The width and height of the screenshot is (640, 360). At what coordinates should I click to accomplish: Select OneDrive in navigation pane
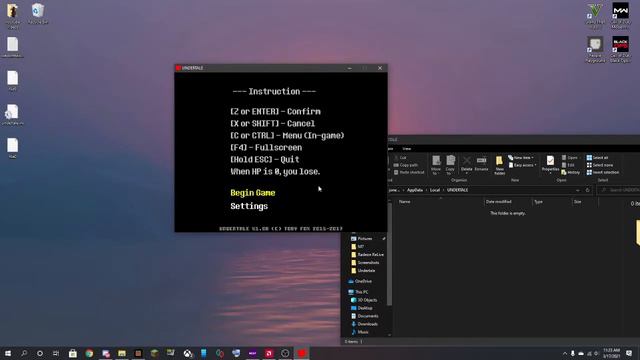click(360, 281)
